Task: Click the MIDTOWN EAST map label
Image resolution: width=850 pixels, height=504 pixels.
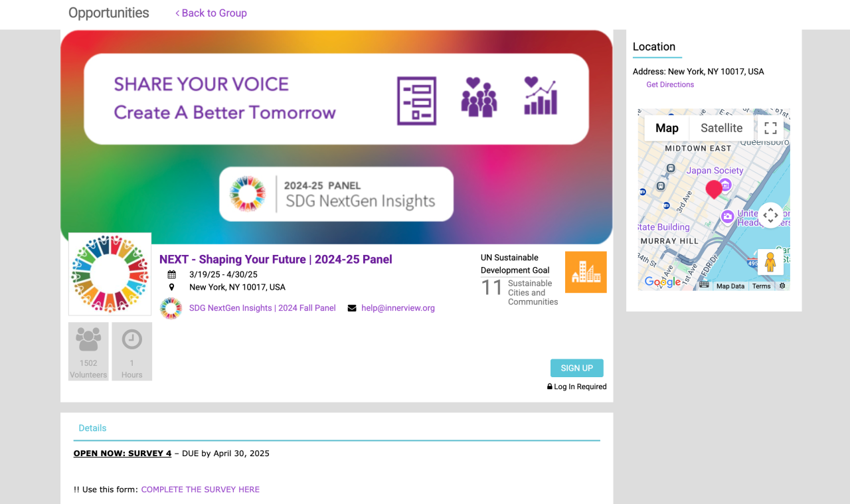Action: (x=698, y=149)
